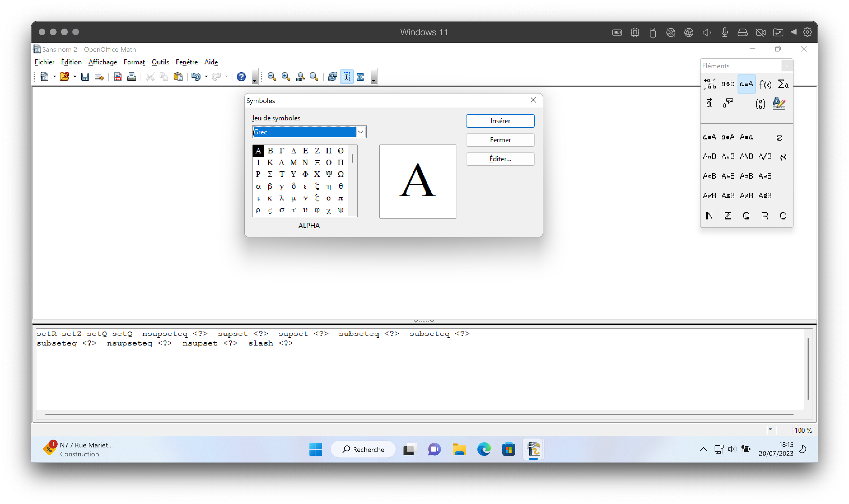Viewport: 849px width, 504px height.
Task: Click the Refresh formula icon
Action: pos(332,77)
